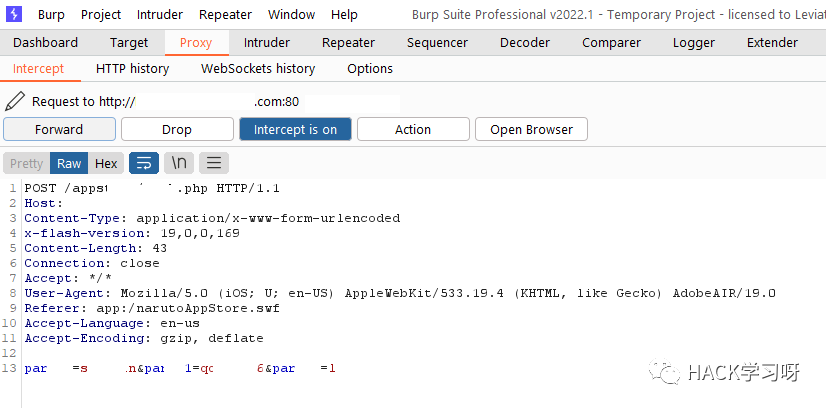
Task: Click the Referer app:/narutoAppStore.swf line
Action: pyautogui.click(x=152, y=308)
